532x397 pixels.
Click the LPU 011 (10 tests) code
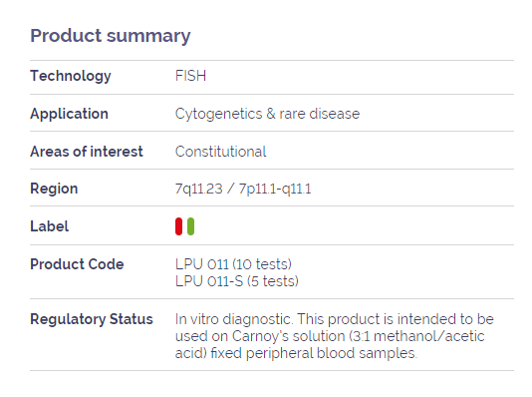tap(233, 264)
